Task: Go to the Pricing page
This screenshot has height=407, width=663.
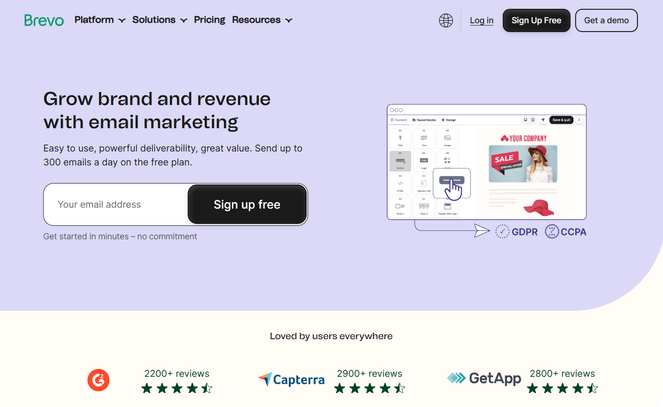Action: click(x=209, y=20)
